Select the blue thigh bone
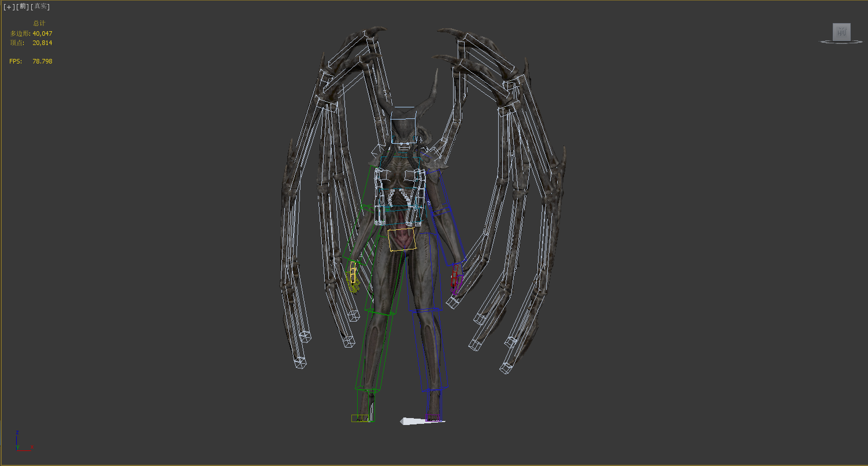Screen dimensions: 868x466 click(426, 271)
